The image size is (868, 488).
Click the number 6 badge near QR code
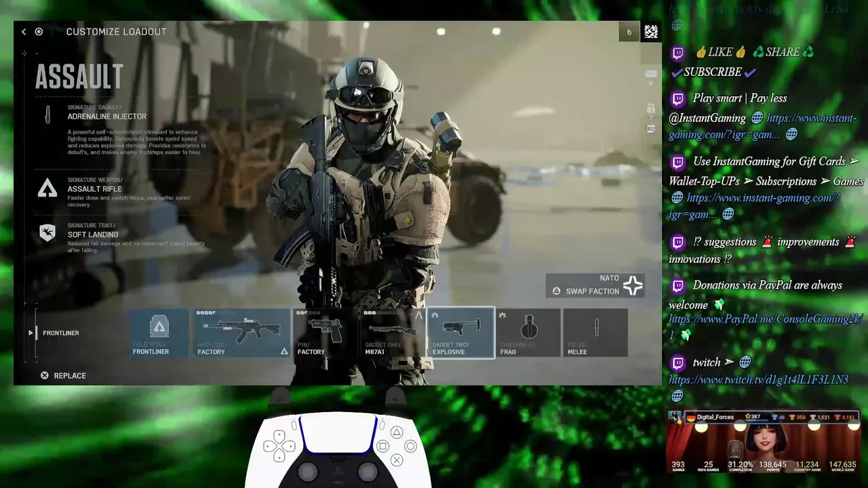click(x=629, y=32)
